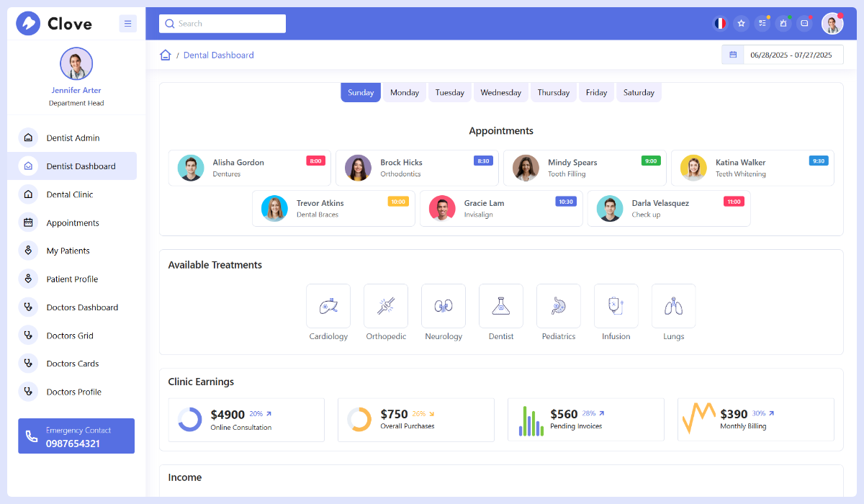Viewport: 864px width, 504px height.
Task: Click the Neurology treatment icon
Action: click(x=444, y=305)
